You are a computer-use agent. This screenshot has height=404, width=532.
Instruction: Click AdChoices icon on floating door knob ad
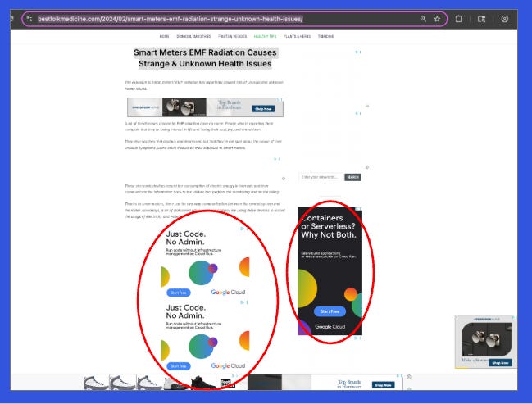[x=513, y=317]
